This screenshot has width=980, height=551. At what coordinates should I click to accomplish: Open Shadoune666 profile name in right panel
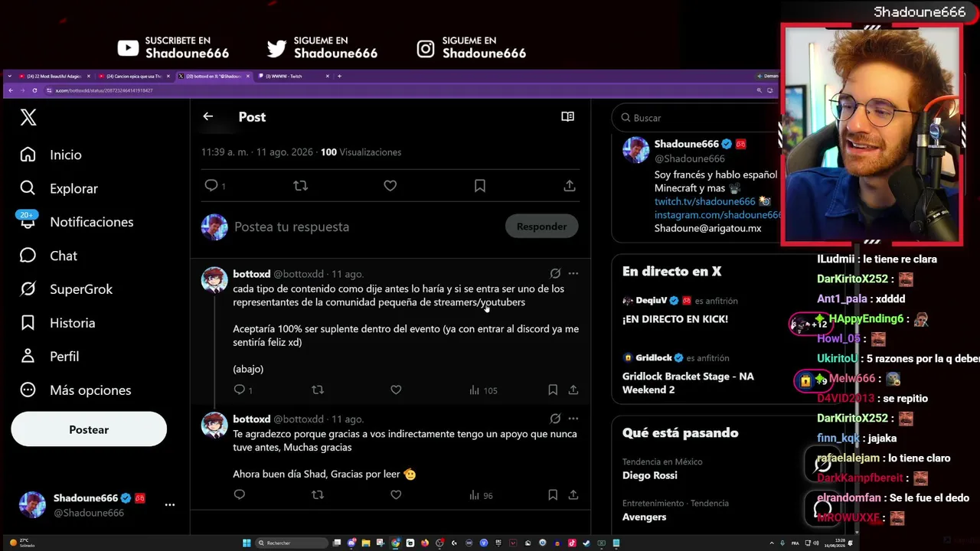pyautogui.click(x=687, y=144)
